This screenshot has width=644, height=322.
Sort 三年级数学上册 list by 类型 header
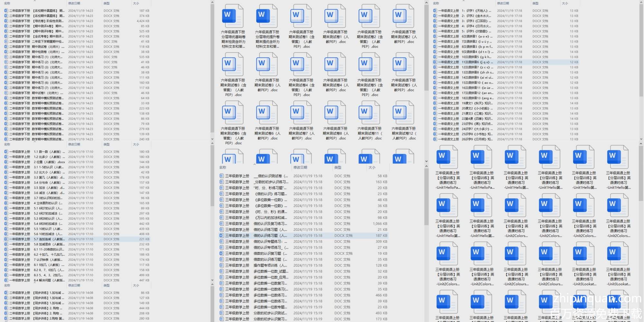338,167
